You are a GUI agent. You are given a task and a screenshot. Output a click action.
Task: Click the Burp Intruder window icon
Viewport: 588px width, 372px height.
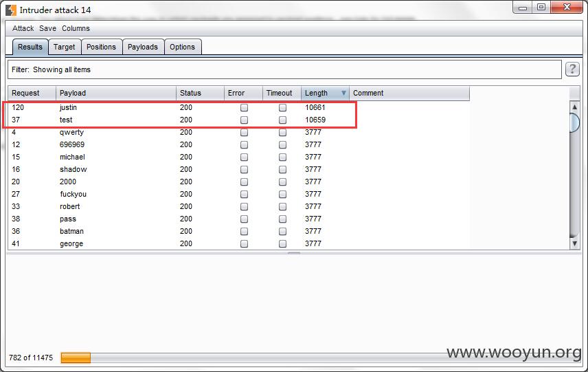(11, 10)
